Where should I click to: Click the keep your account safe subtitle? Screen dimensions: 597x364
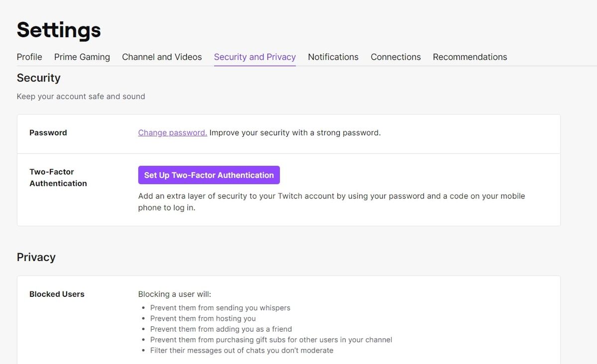pos(81,96)
